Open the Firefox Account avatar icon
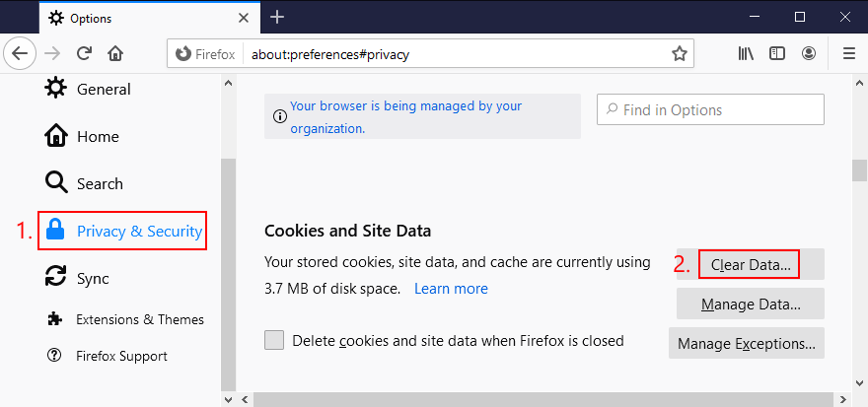The height and width of the screenshot is (407, 868). click(x=809, y=53)
